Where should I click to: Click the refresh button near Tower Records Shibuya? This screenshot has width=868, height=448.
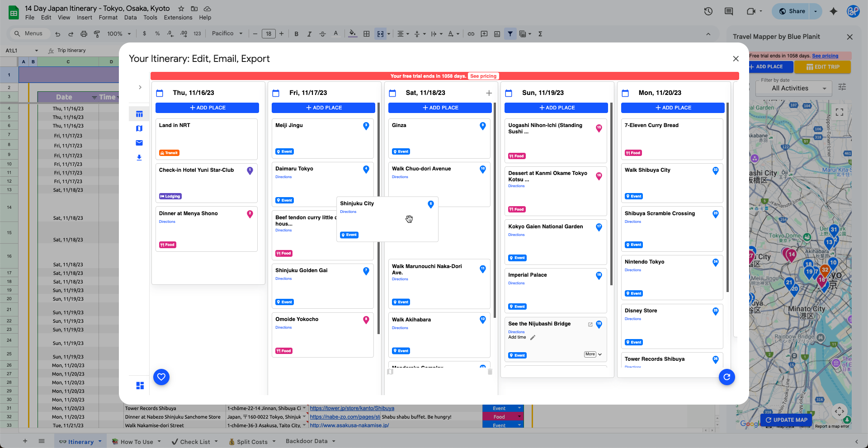[x=727, y=377]
